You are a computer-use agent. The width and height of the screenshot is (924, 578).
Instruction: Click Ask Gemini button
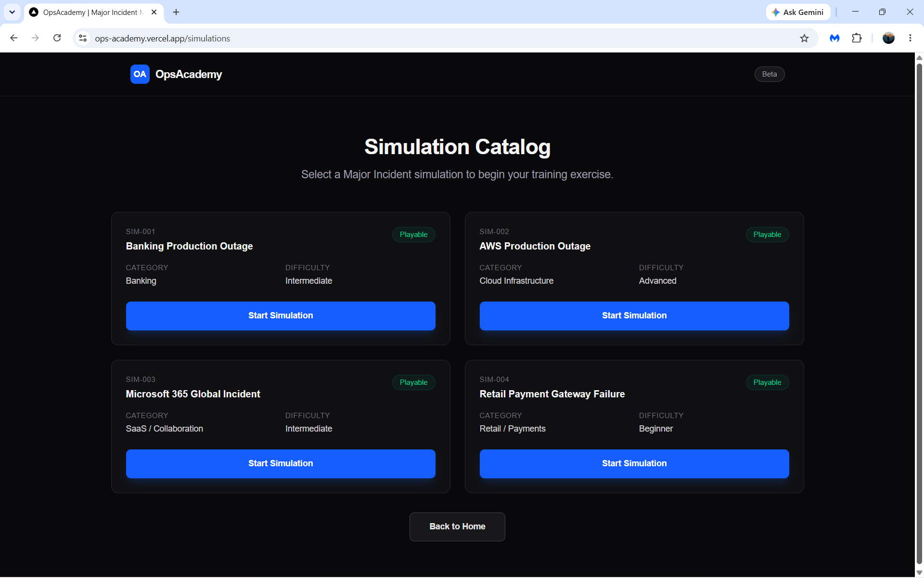[798, 12]
